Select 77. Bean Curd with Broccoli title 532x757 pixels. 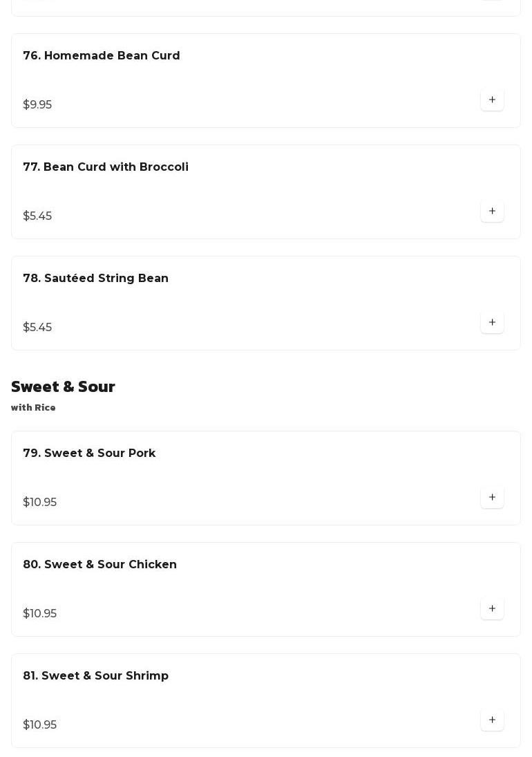pyautogui.click(x=106, y=167)
